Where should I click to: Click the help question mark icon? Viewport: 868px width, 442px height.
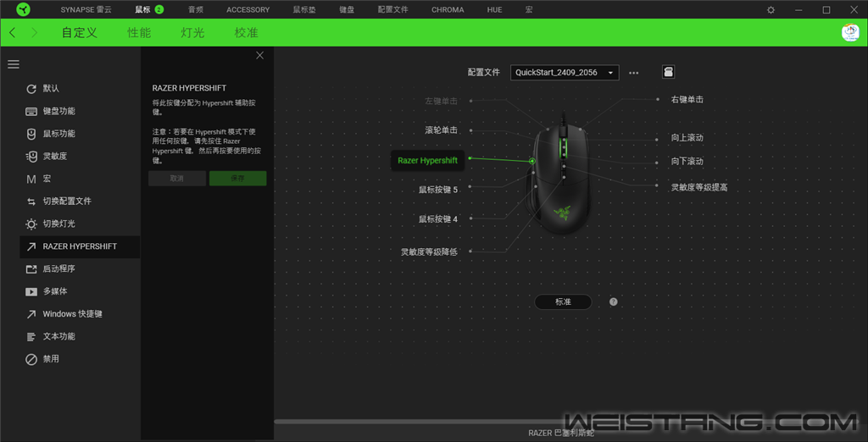pos(614,302)
